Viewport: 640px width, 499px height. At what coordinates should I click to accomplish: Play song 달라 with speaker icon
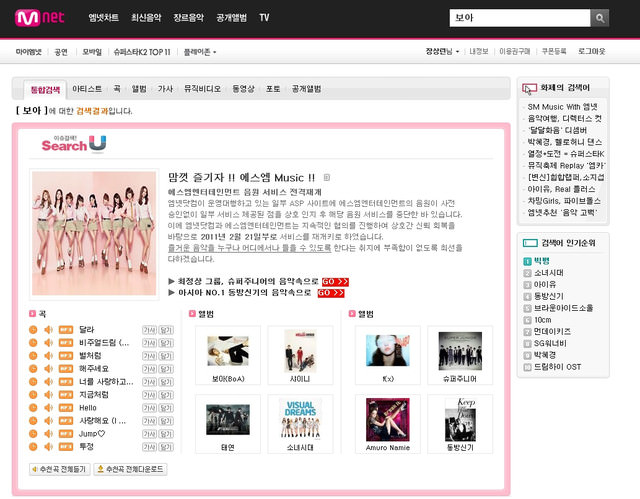tap(49, 330)
